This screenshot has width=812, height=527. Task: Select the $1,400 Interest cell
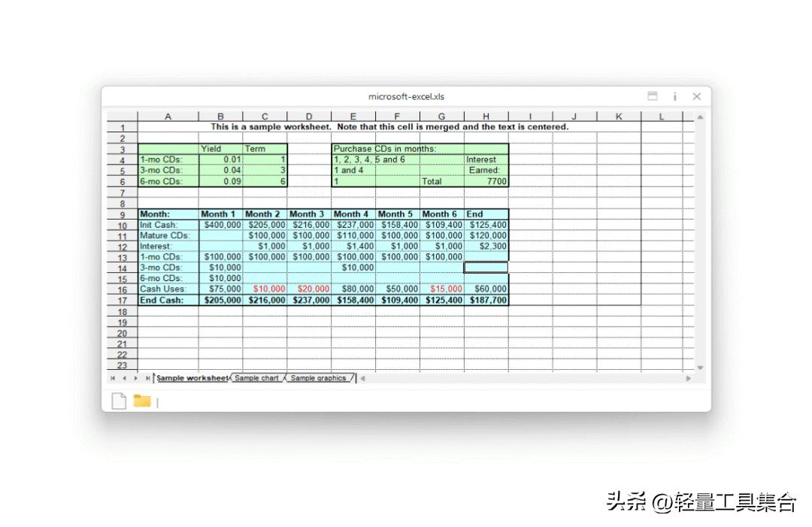pos(353,247)
